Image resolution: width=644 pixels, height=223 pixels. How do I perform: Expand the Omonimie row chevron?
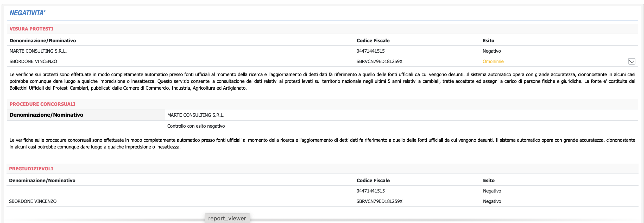tap(632, 61)
